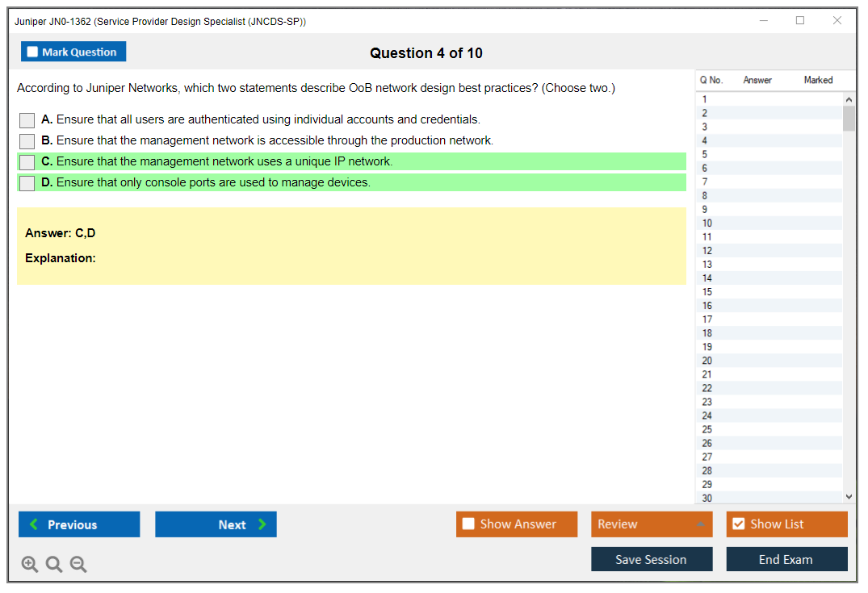Select question 10 in the list
Viewport: 868px width, 593px height.
click(x=707, y=223)
